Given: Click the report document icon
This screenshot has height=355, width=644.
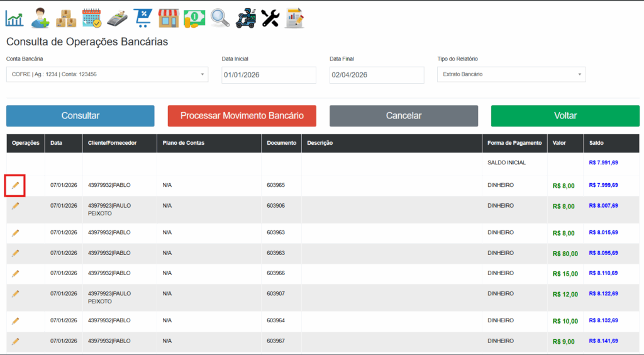Looking at the screenshot, I should [294, 18].
